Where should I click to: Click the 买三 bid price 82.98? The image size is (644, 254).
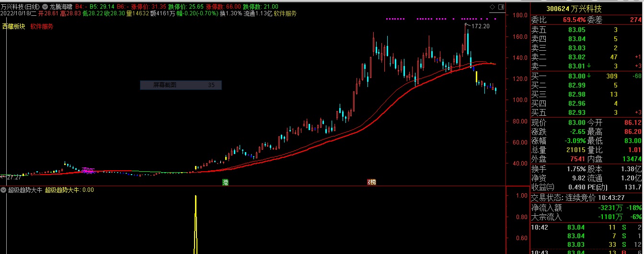576,94
